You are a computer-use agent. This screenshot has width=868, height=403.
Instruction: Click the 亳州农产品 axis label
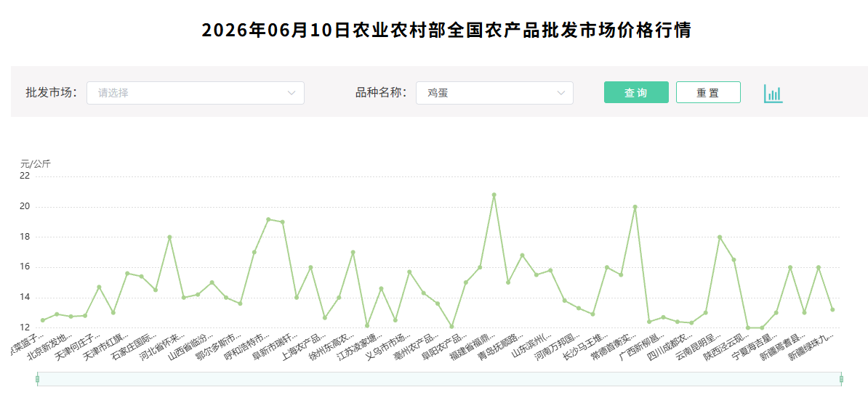tap(418, 346)
